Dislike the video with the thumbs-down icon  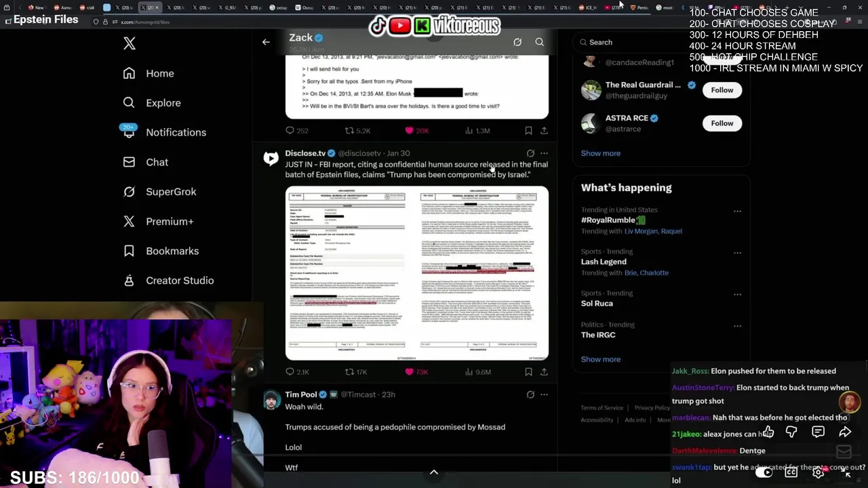[x=791, y=432]
